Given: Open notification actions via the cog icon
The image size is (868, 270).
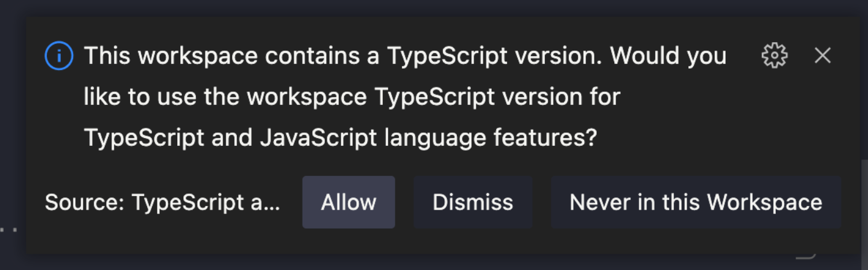Looking at the screenshot, I should pos(775,55).
